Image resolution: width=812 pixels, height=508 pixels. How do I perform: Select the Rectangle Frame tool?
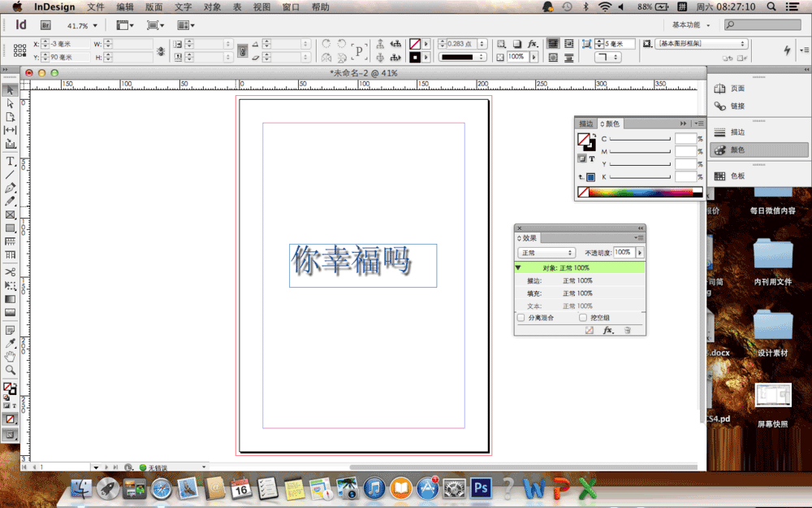10,215
